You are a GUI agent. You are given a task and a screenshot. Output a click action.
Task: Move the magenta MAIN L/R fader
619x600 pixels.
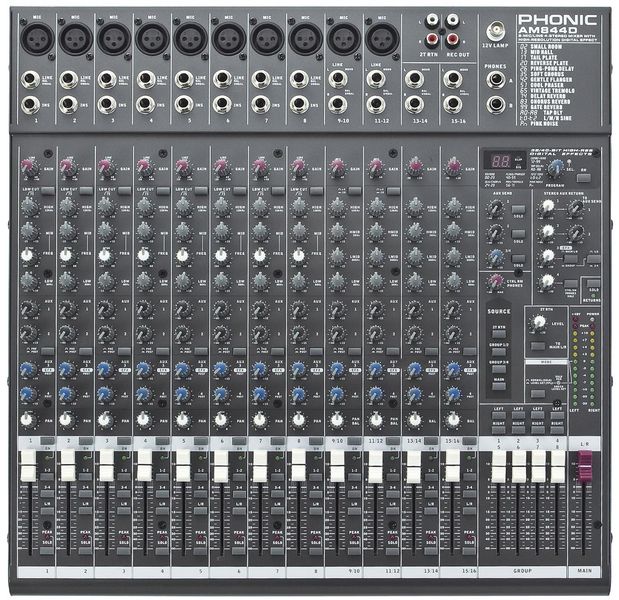pyautogui.click(x=585, y=466)
